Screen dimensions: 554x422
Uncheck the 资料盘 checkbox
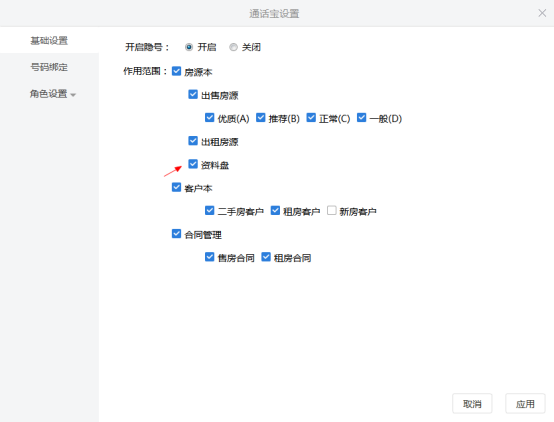click(193, 164)
